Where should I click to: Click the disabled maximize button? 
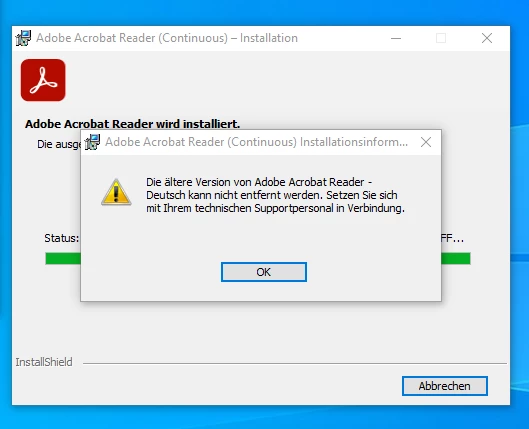(441, 38)
